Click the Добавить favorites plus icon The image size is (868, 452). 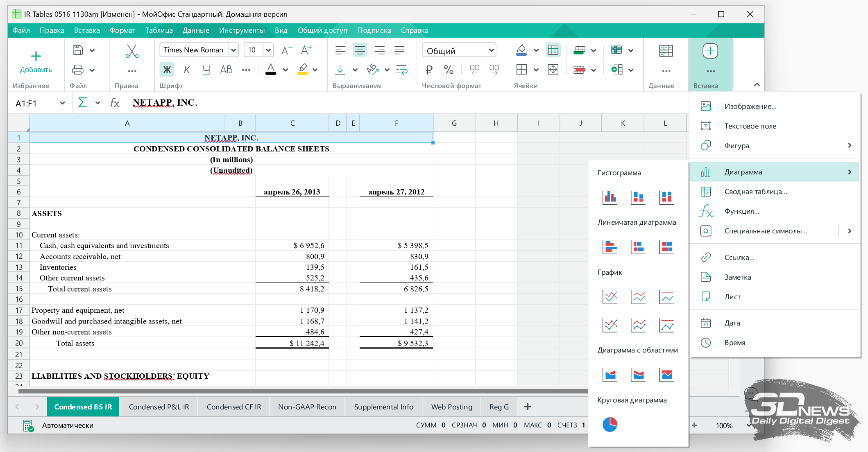(x=36, y=56)
